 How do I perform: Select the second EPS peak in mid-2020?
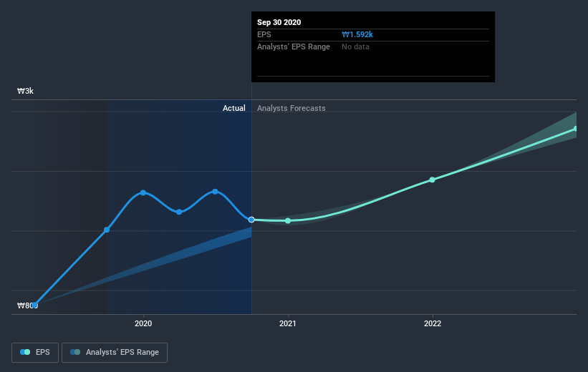click(x=215, y=191)
